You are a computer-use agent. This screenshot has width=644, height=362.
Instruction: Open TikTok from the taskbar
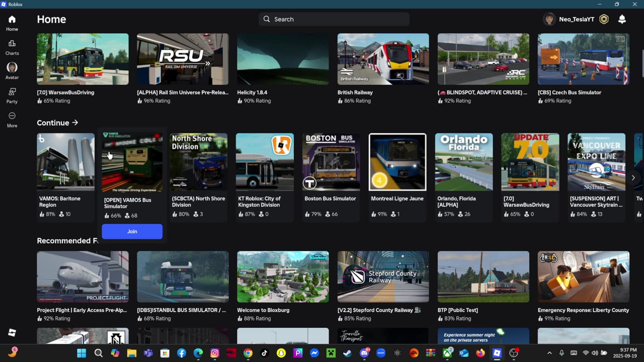click(265, 353)
